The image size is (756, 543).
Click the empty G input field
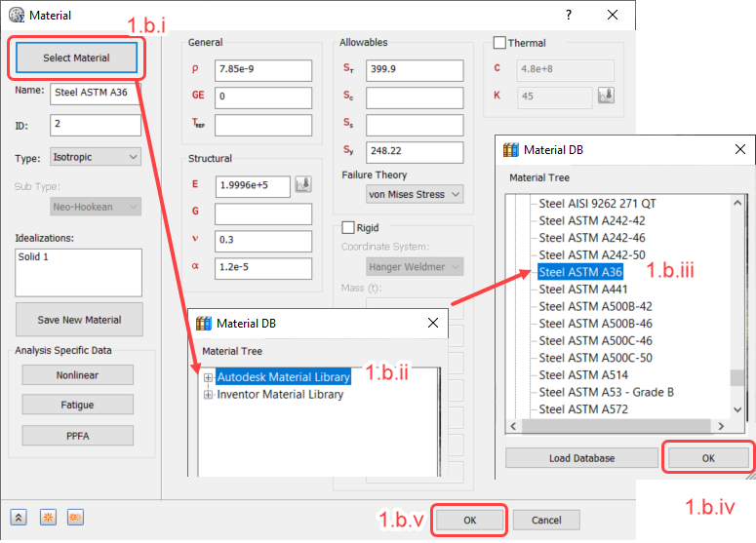pos(263,213)
